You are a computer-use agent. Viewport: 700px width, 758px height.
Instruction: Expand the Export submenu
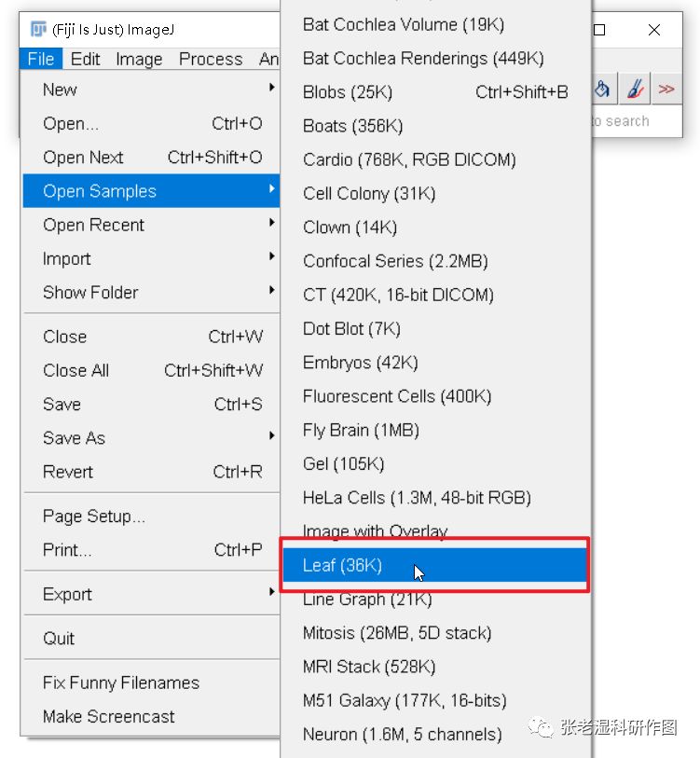pos(151,594)
